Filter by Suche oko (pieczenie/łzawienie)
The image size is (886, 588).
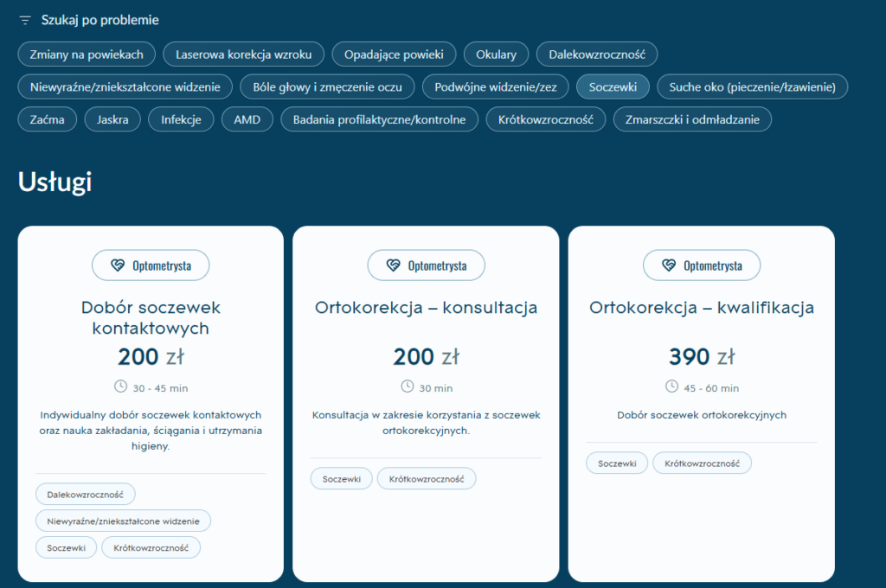pyautogui.click(x=752, y=86)
